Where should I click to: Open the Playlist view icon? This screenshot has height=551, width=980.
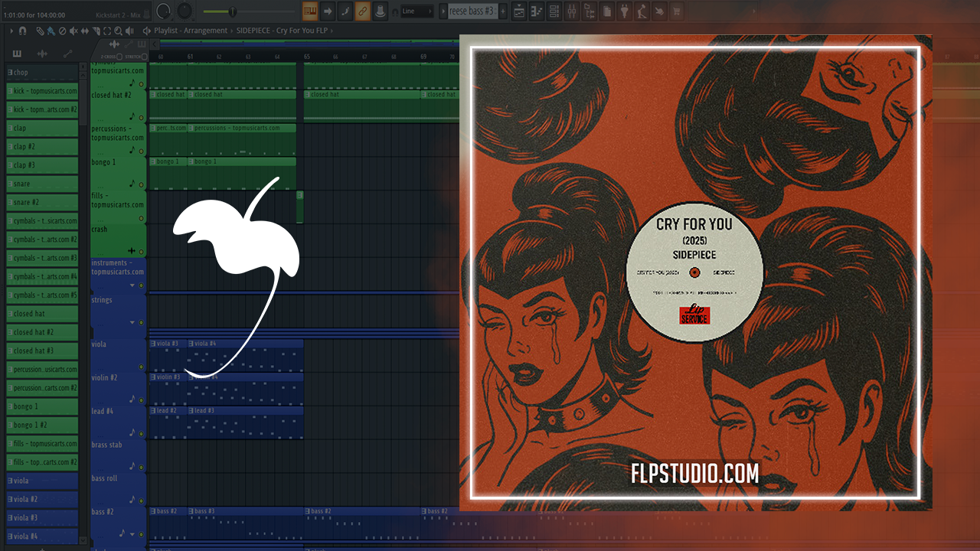click(x=520, y=11)
